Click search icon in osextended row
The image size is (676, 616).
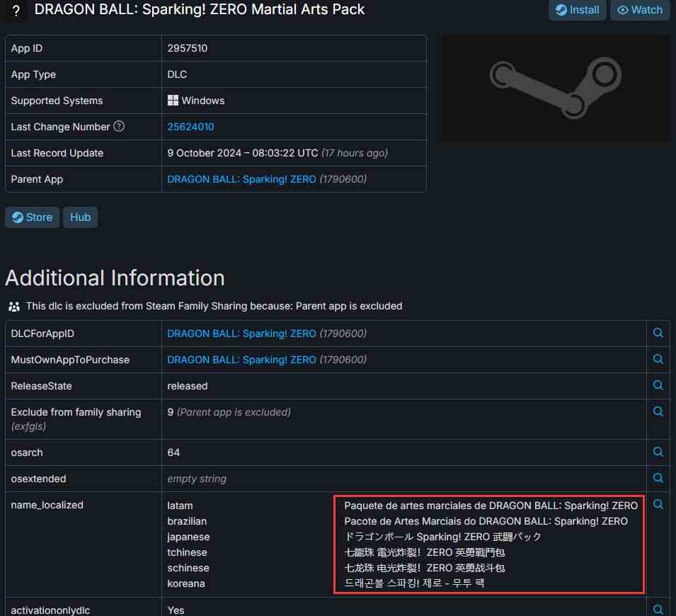pos(658,478)
